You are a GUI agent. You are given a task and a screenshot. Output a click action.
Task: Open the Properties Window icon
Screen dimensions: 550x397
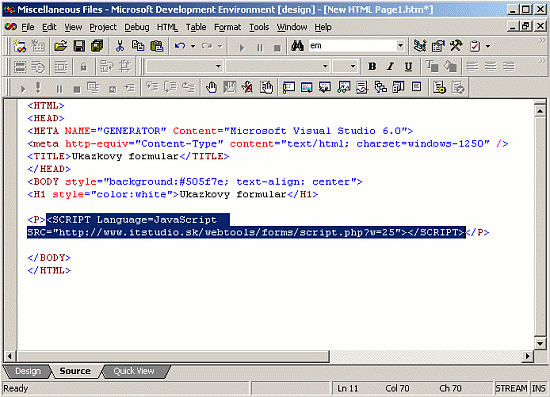tap(438, 46)
